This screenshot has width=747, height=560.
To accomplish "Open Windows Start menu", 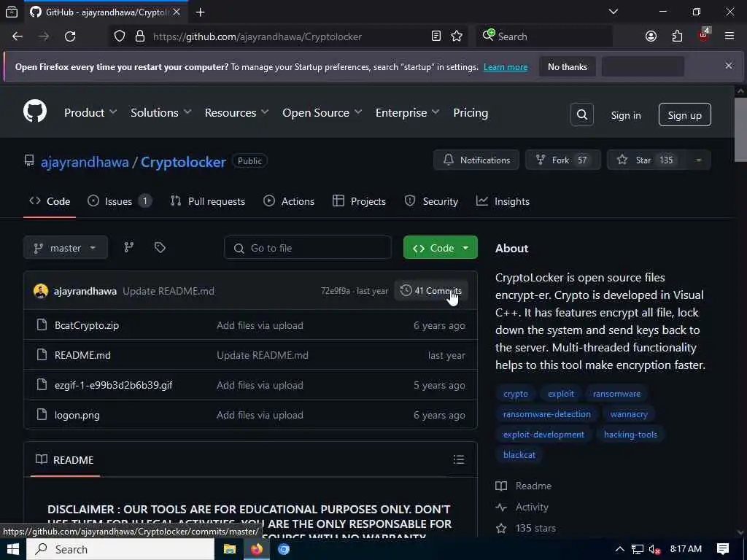I will tap(13, 549).
